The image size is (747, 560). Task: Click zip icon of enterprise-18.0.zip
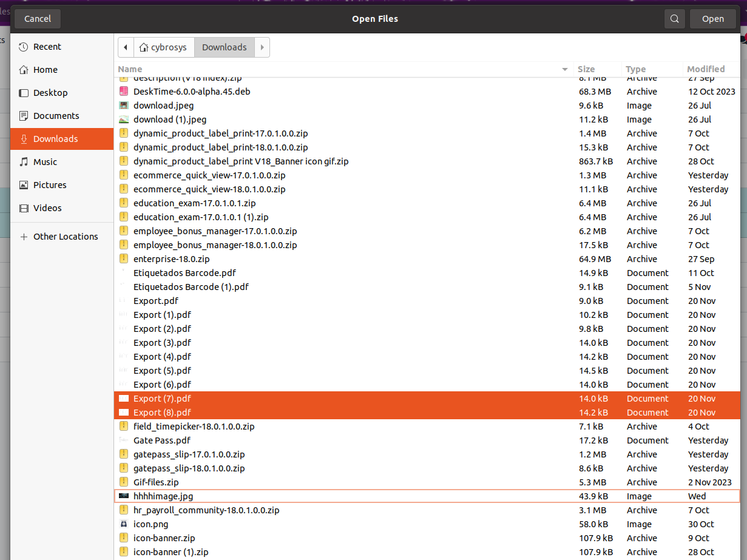click(124, 259)
